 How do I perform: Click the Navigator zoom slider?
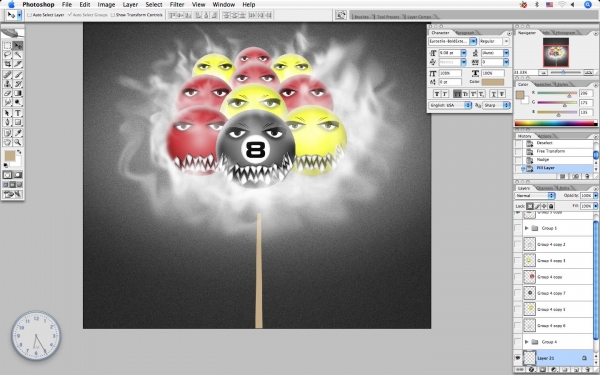point(564,72)
